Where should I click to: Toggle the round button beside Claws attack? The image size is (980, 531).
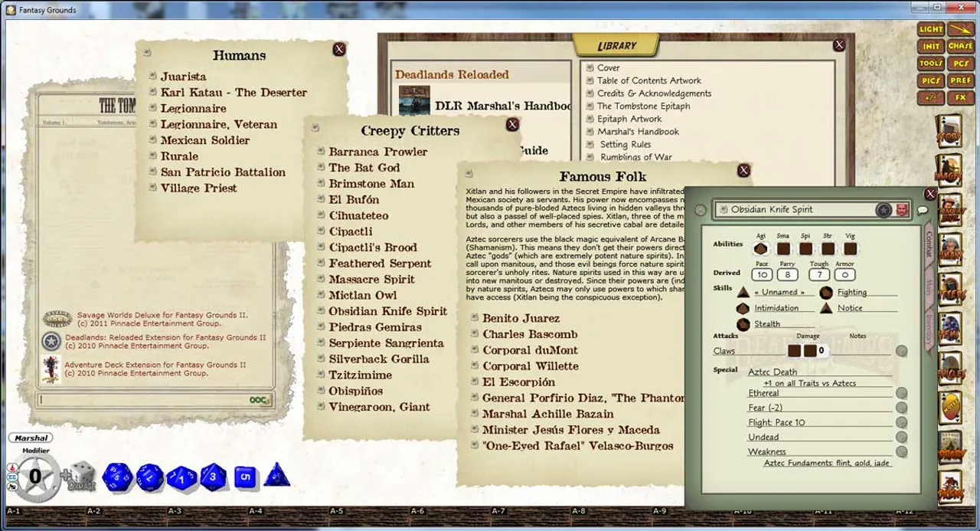point(902,351)
